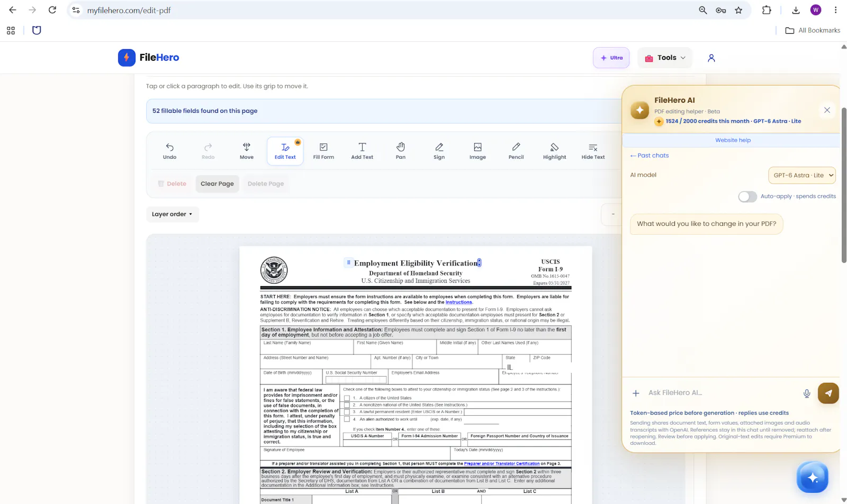The image size is (847, 504).
Task: Check the noncitizen national checkbox
Action: [347, 405]
